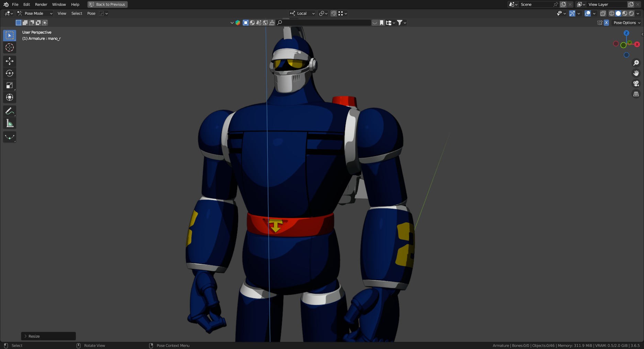Click the pin icon in Scene field
The height and width of the screenshot is (349, 644).
(556, 4)
